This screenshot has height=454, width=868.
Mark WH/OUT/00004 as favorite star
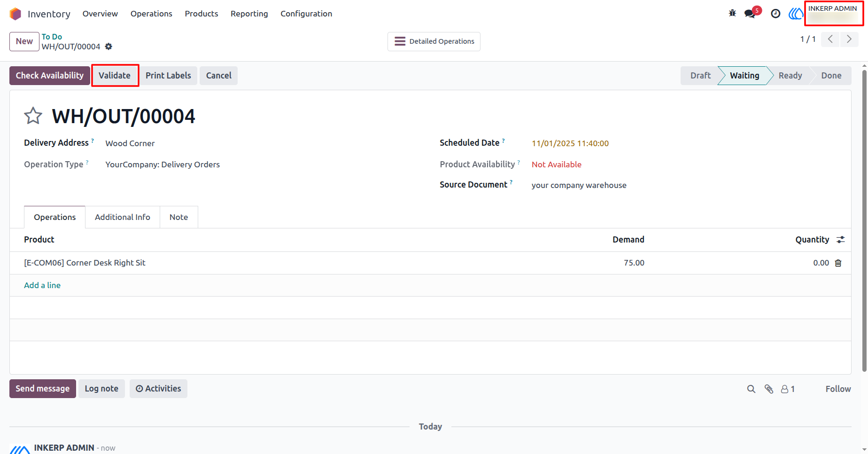coord(33,116)
